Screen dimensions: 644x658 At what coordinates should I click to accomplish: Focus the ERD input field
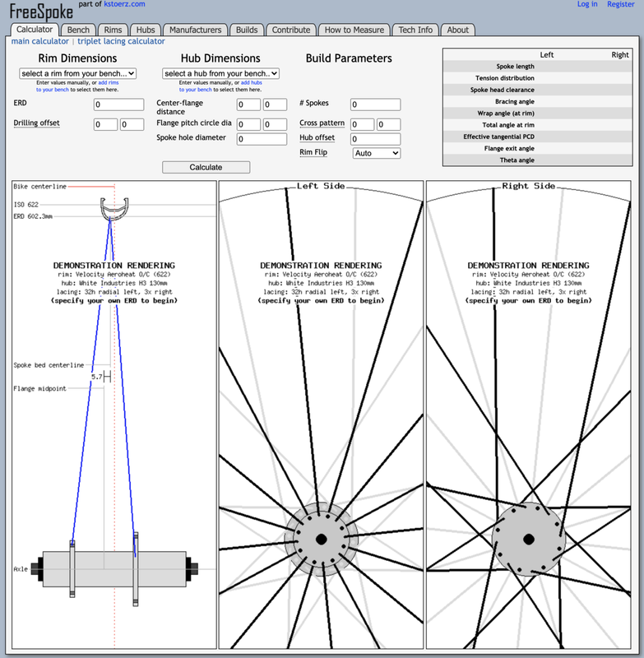coord(118,104)
